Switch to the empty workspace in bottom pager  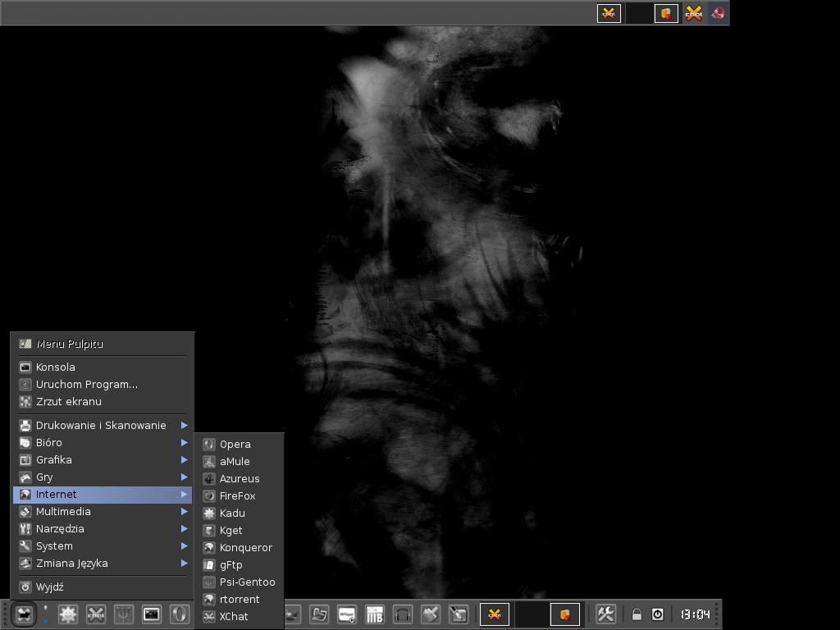[x=530, y=614]
